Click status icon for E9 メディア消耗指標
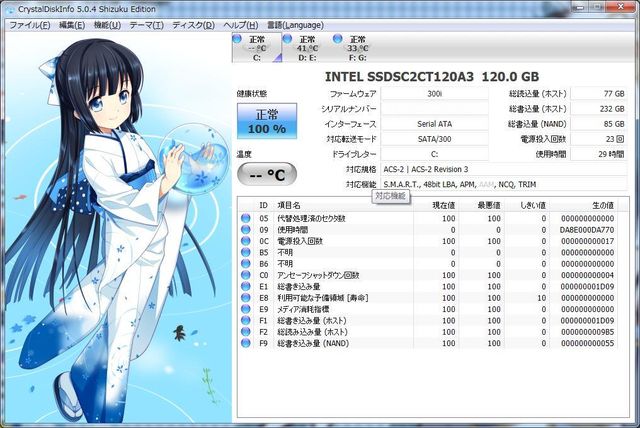This screenshot has width=640, height=428. click(245, 309)
